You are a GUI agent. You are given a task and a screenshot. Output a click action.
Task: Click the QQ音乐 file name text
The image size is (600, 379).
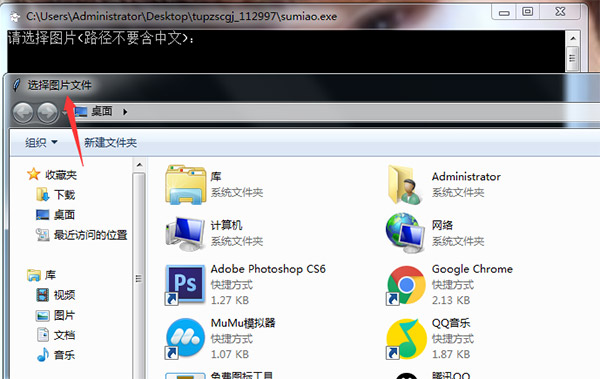pyautogui.click(x=451, y=323)
